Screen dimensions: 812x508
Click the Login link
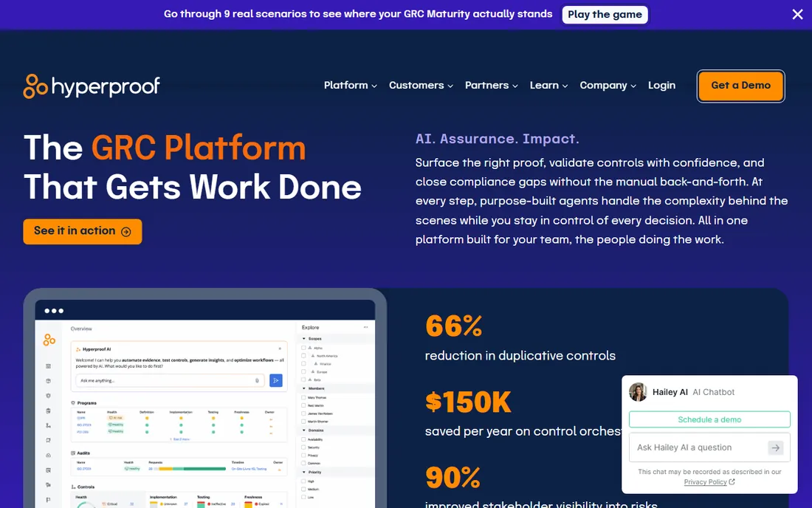click(x=661, y=86)
